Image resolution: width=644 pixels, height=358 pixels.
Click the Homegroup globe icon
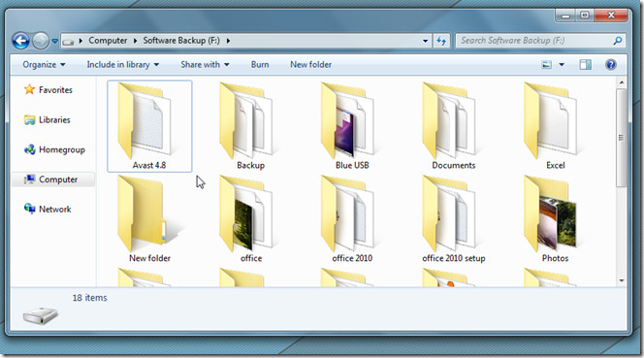pos(29,149)
